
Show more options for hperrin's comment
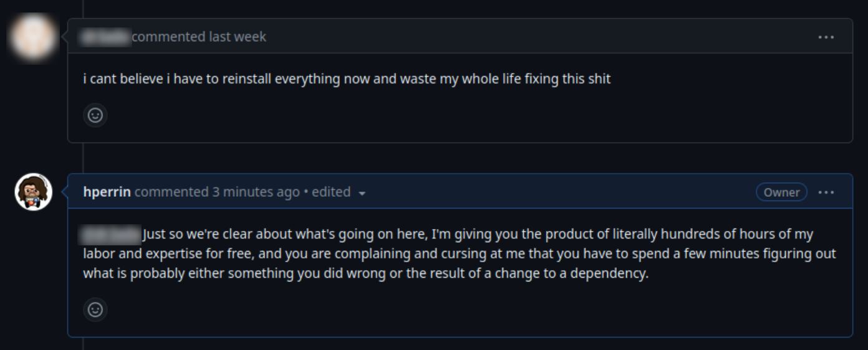pos(826,192)
